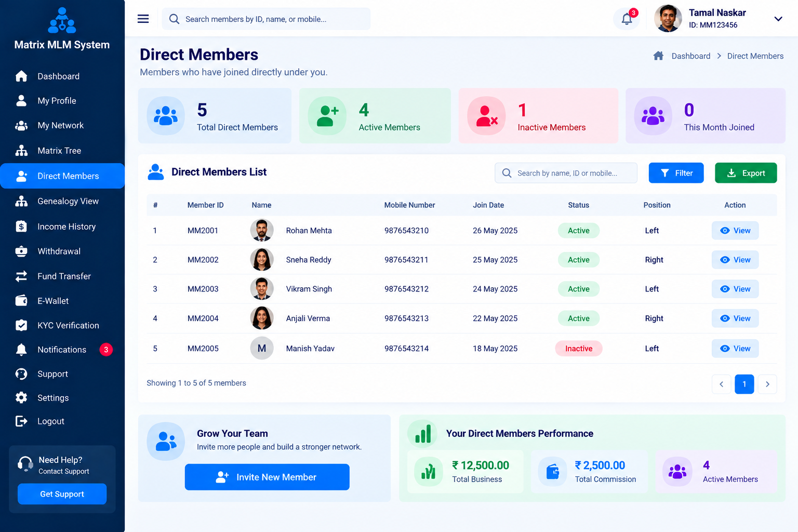View details for Manish Yadav
The image size is (798, 532).
point(735,349)
